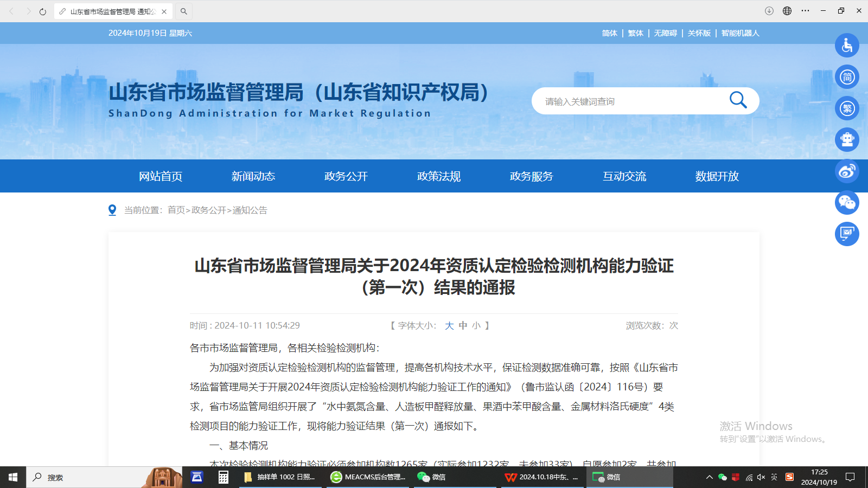Screen dimensions: 868x488
Task: Click the search magnifier icon in site search
Action: (x=738, y=100)
